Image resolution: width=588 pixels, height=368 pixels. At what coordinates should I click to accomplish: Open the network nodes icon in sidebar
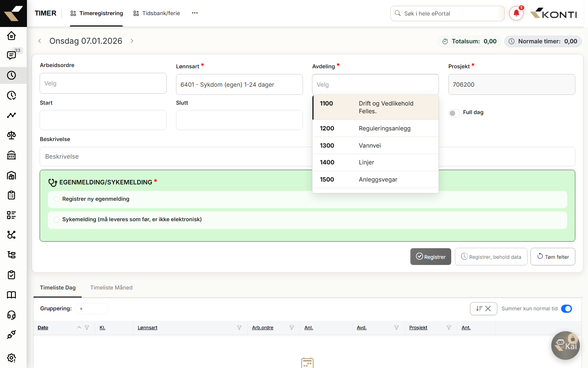pyautogui.click(x=11, y=235)
